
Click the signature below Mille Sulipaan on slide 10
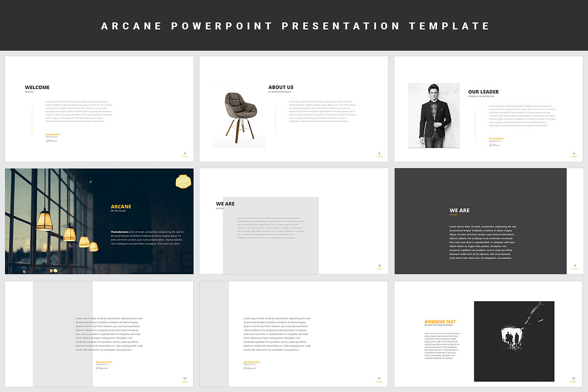[102, 367]
